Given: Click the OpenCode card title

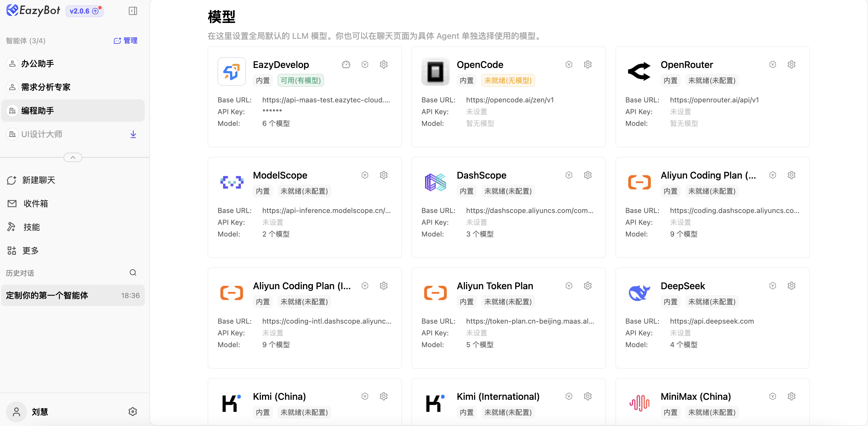Looking at the screenshot, I should (480, 65).
